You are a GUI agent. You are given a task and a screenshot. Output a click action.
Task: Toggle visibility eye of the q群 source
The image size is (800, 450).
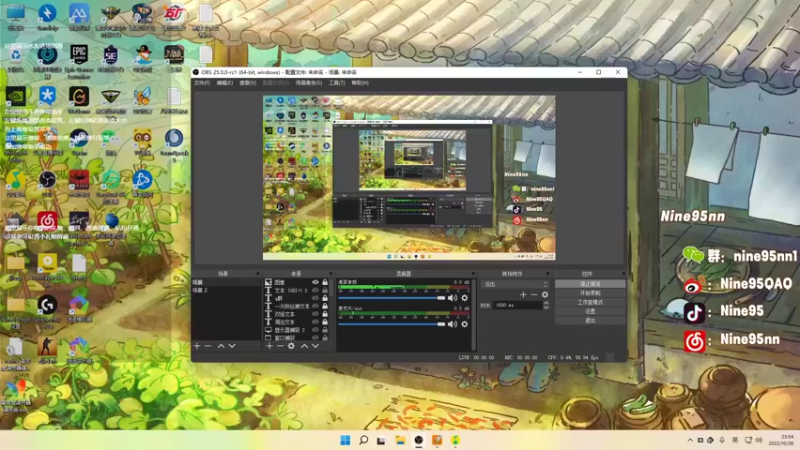315,298
